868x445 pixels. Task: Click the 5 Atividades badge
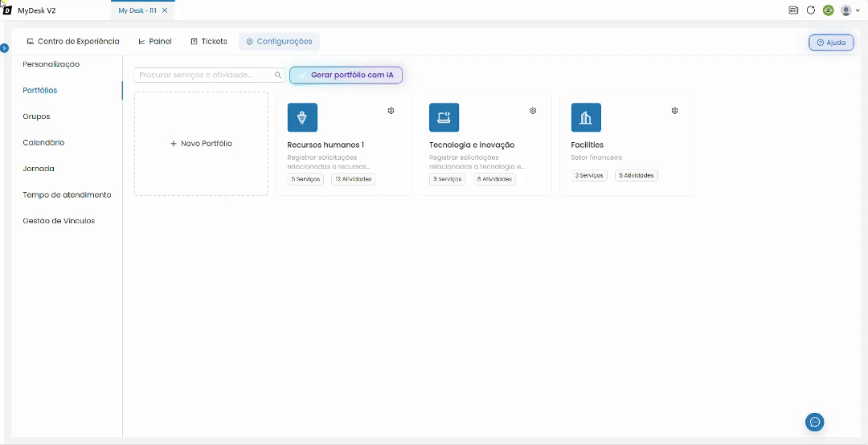(x=636, y=175)
